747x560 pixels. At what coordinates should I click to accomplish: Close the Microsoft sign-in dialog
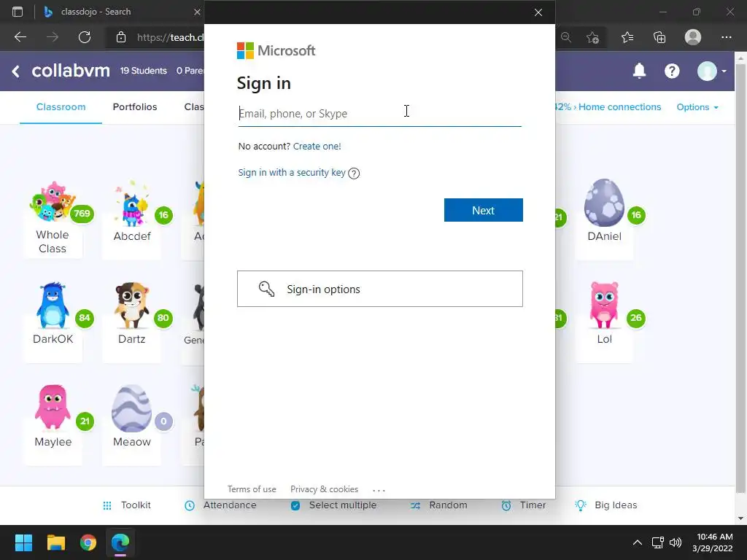538,12
